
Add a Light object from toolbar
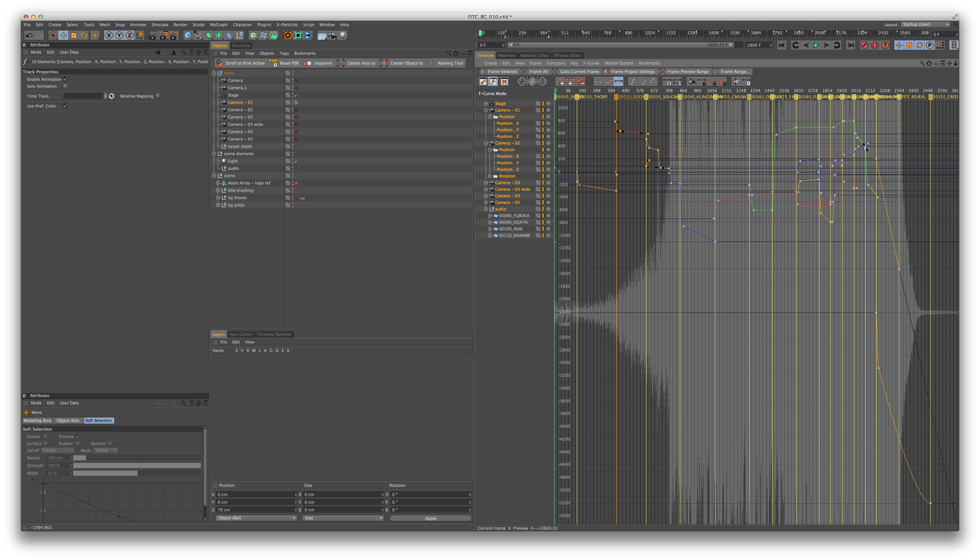pyautogui.click(x=343, y=36)
